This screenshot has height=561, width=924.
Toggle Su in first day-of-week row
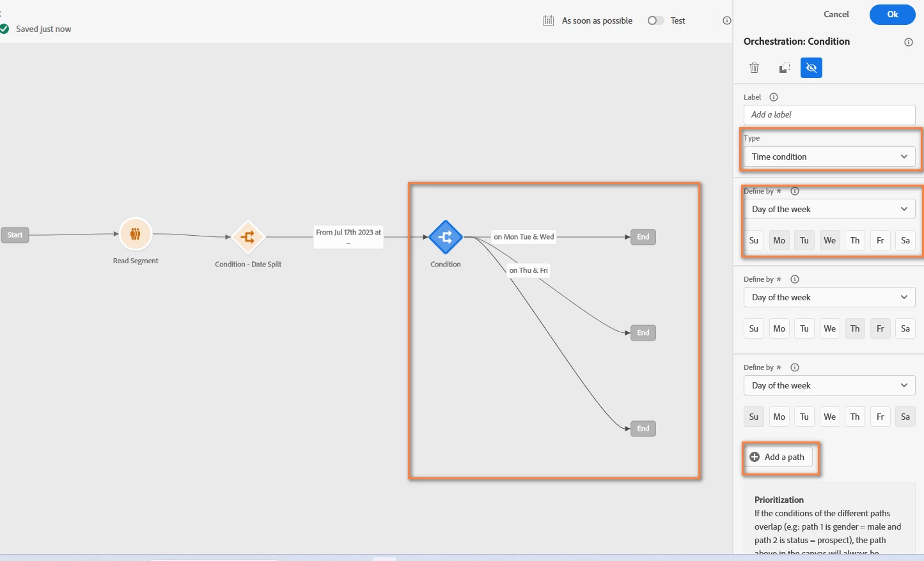point(754,240)
